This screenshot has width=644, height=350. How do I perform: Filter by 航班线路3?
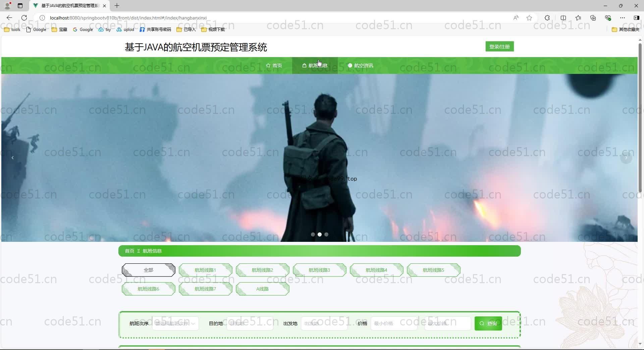click(x=319, y=270)
